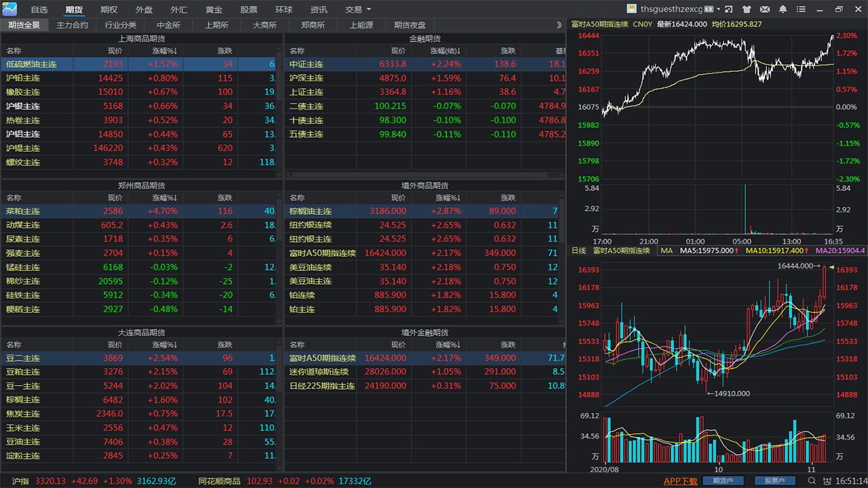
Task: Open the list menu icon in title bar
Action: tap(801, 9)
